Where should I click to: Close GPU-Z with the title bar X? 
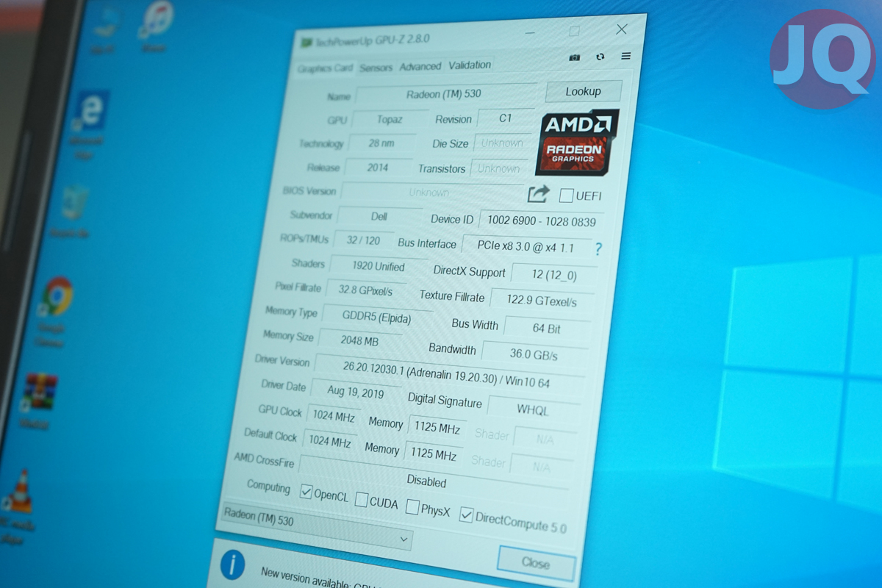622,29
